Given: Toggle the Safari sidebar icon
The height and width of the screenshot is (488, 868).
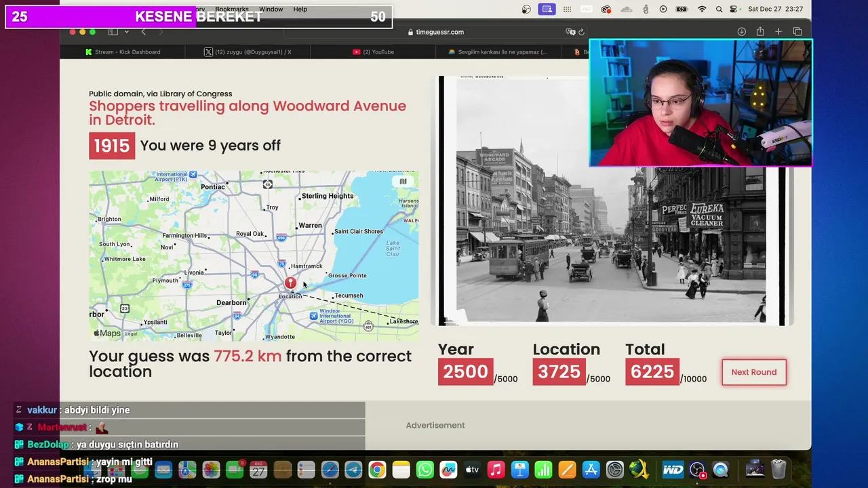Looking at the screenshot, I should [113, 32].
